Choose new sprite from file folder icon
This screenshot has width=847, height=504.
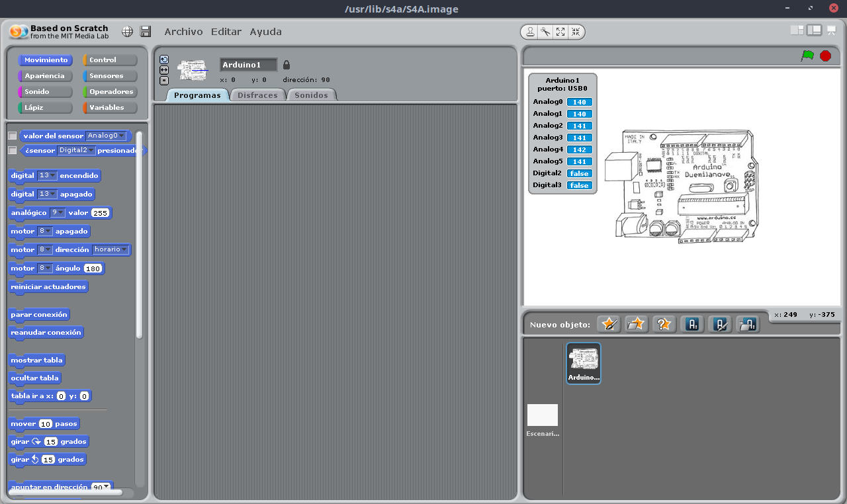(x=636, y=324)
